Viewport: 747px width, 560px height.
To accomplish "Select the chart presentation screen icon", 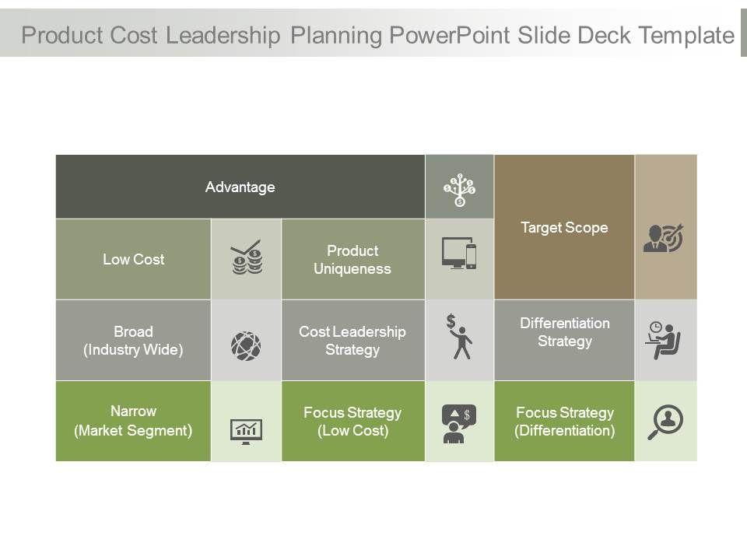I will point(246,428).
